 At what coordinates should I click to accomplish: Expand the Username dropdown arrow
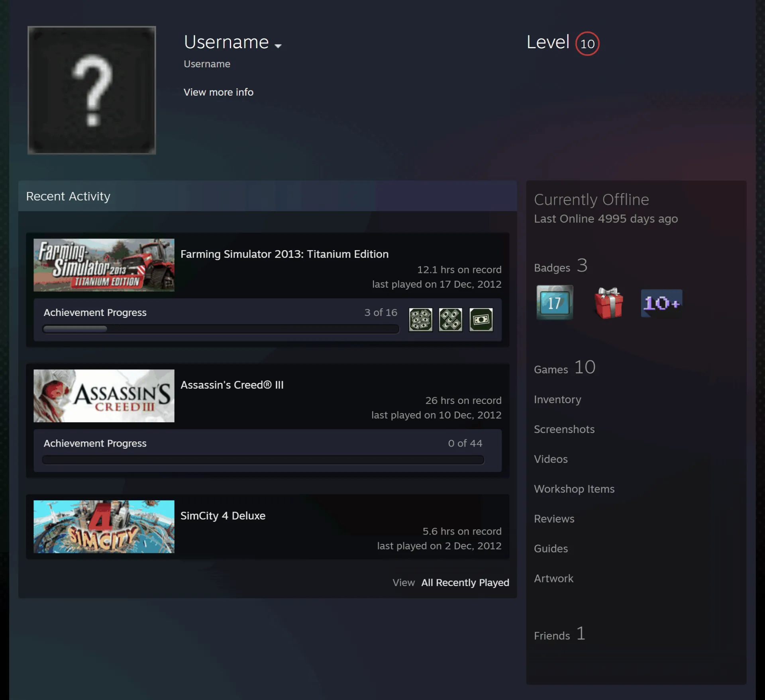click(x=278, y=46)
